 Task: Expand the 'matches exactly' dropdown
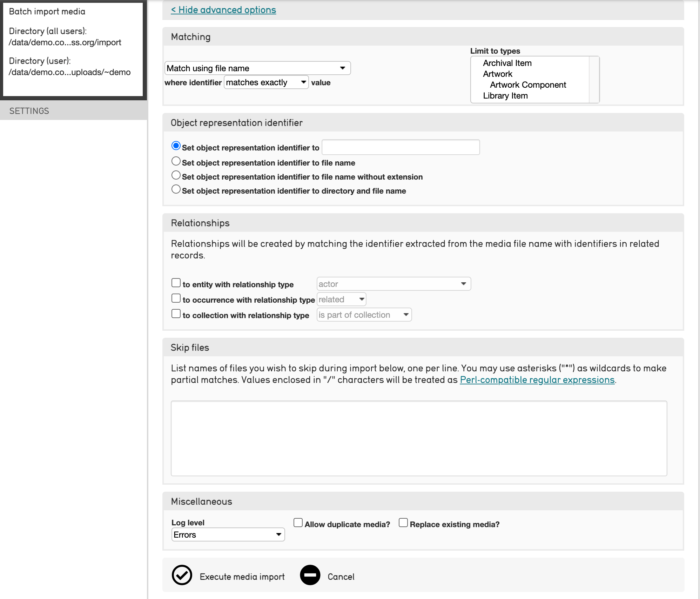[x=266, y=82]
